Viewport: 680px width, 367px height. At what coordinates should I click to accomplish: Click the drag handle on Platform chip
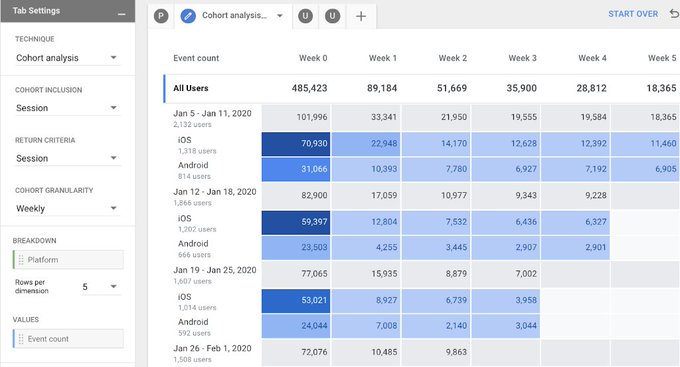pyautogui.click(x=21, y=259)
